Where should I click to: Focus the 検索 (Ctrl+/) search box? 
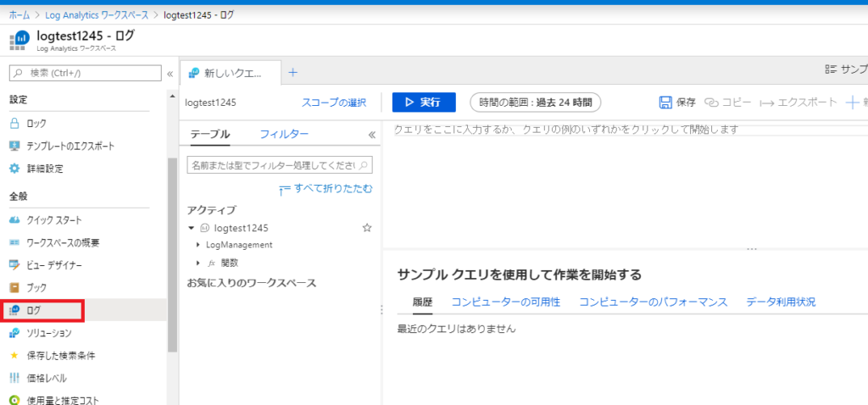click(86, 73)
